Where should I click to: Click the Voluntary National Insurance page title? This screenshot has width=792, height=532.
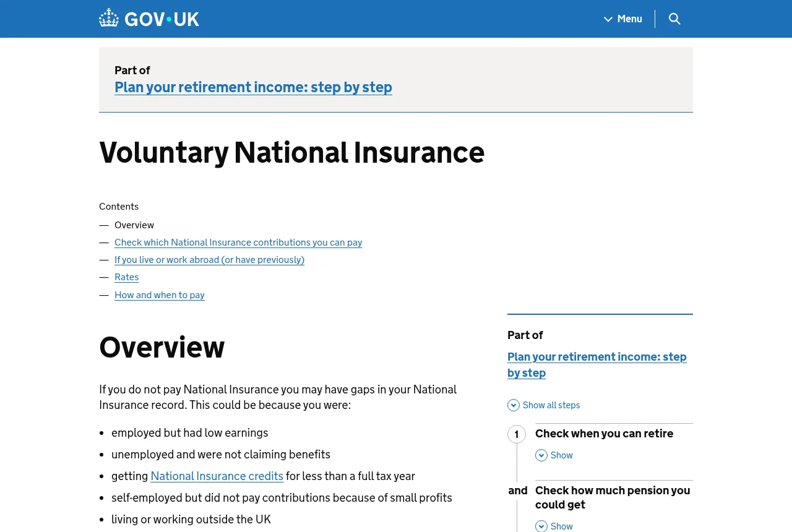(291, 152)
